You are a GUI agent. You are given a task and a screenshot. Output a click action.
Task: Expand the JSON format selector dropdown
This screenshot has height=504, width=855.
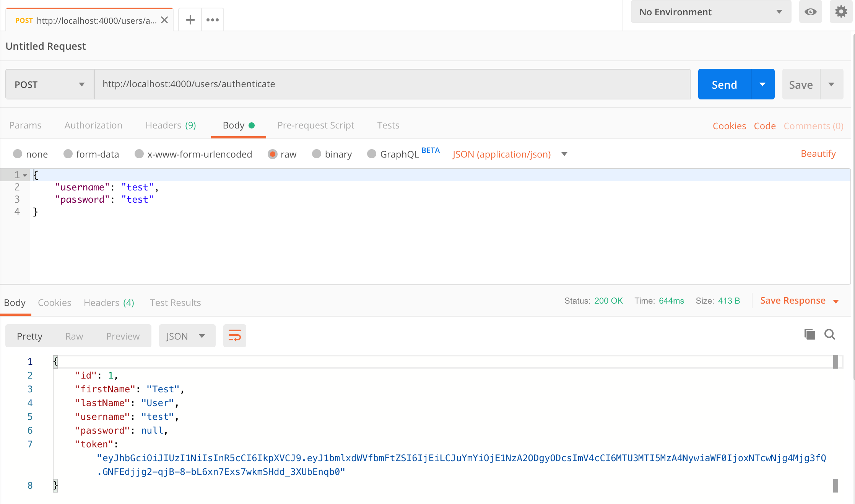tap(203, 335)
